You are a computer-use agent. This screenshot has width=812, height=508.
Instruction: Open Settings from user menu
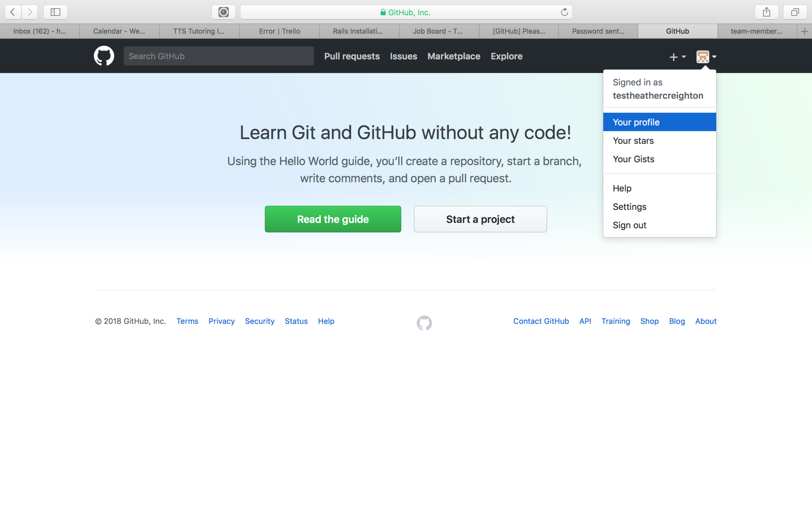(x=629, y=207)
